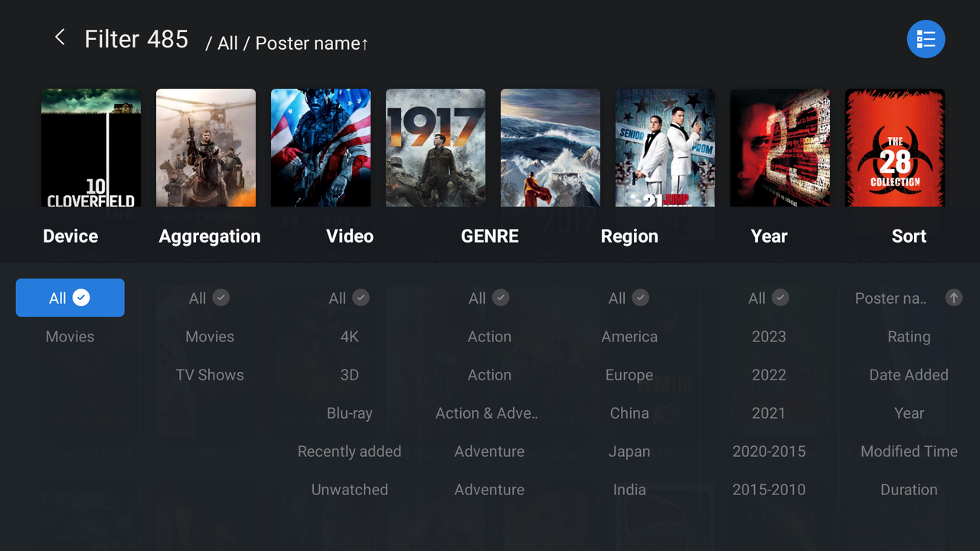Image resolution: width=980 pixels, height=551 pixels.
Task: Filter Region by Japan
Action: 629,451
